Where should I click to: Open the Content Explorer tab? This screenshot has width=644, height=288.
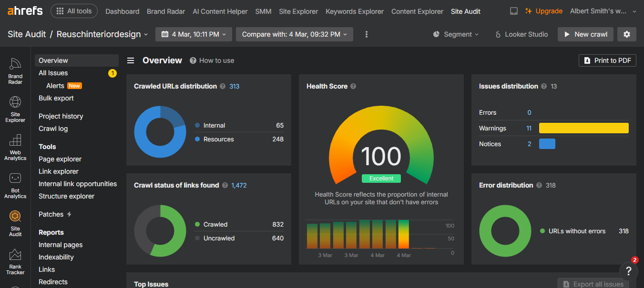click(417, 11)
